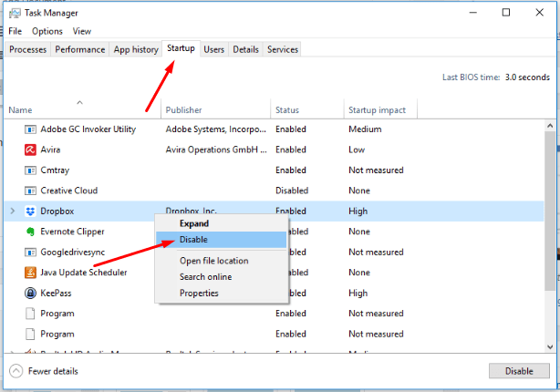Switch to the App history tab
The image size is (560, 392).
pos(136,49)
